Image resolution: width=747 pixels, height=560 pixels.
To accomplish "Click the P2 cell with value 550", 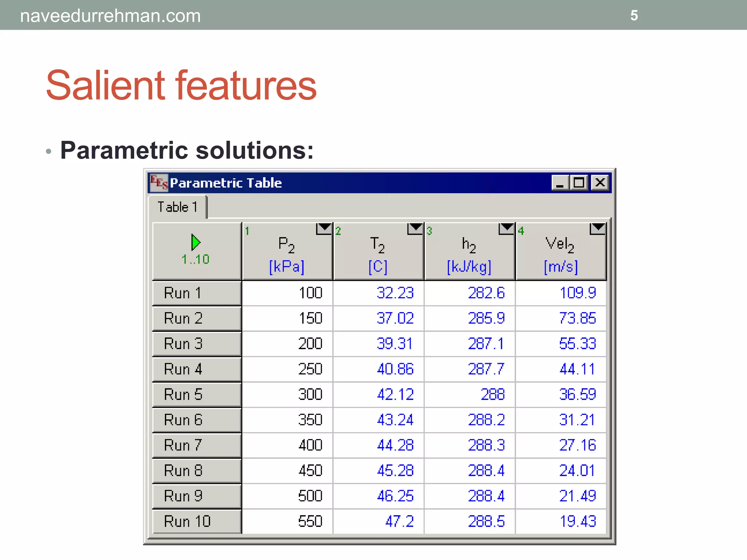I will (x=287, y=521).
